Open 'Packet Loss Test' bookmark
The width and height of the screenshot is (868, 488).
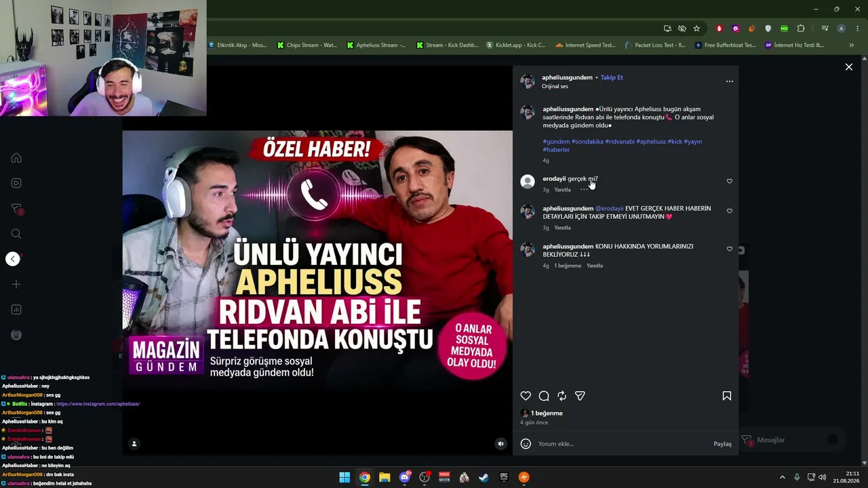655,45
